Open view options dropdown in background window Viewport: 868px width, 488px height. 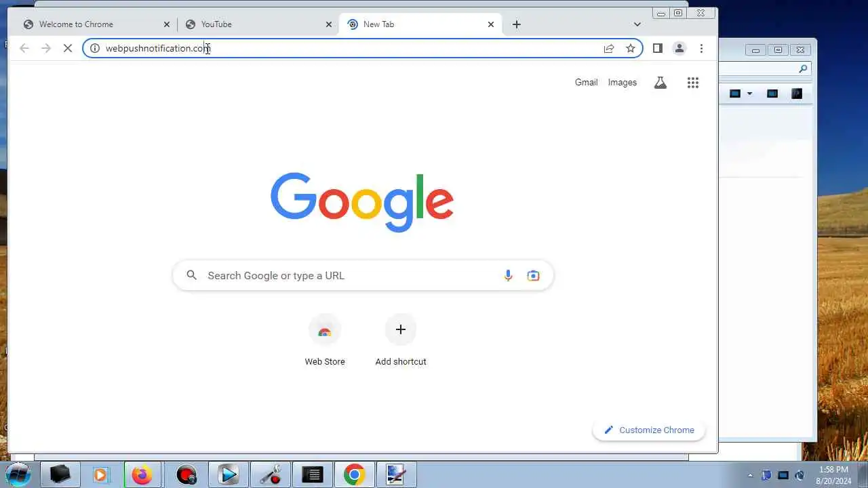[x=749, y=94]
